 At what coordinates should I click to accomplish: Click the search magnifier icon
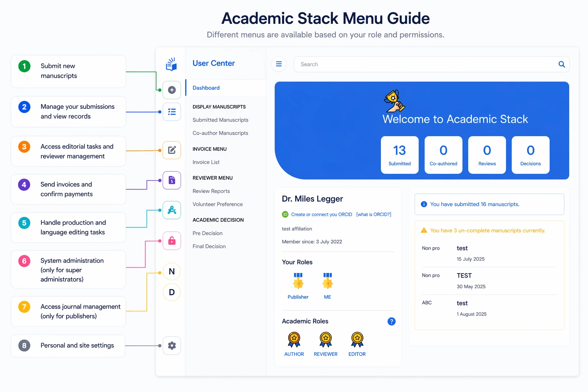tap(562, 64)
